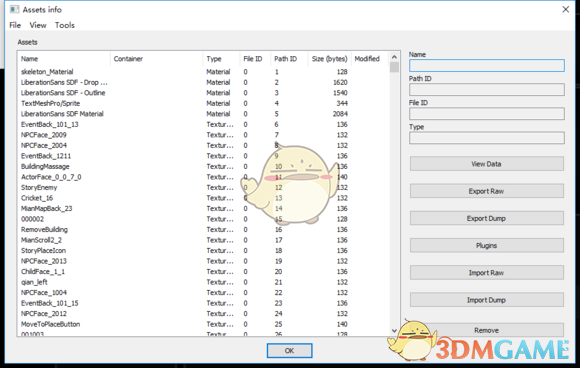Open the Tools menu
This screenshot has width=580, height=368.
coord(65,25)
